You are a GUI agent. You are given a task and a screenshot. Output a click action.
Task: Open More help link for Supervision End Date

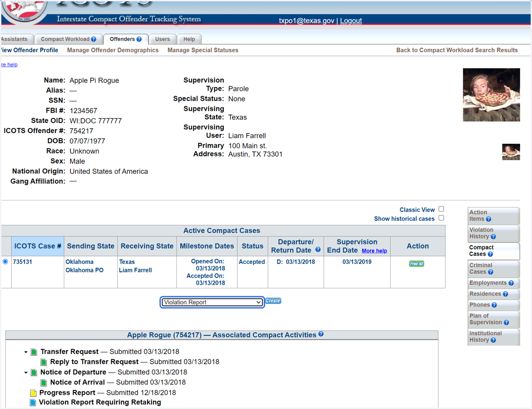(374, 251)
